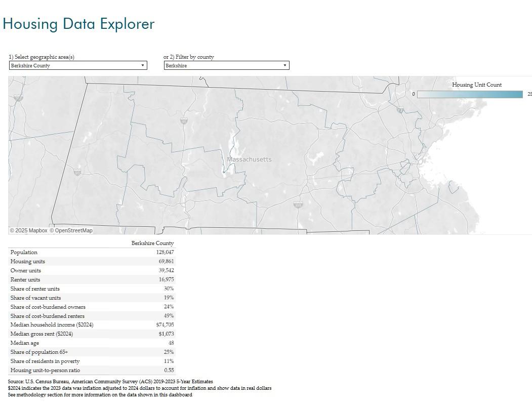This screenshot has width=532, height=406.
Task: Open the Mapbox attribution link
Action: point(28,231)
